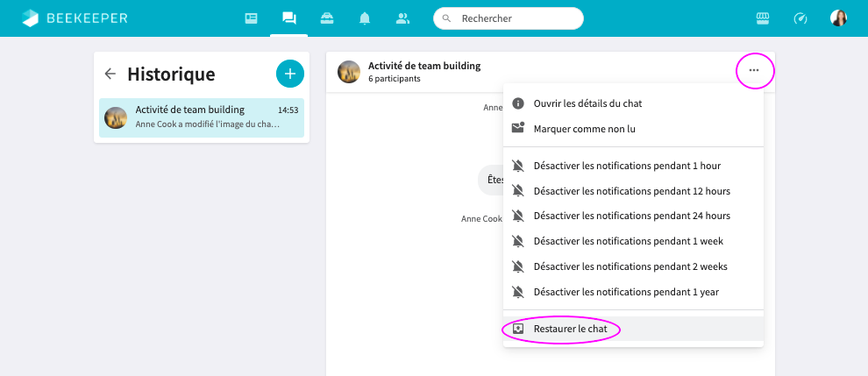This screenshot has height=376, width=868.
Task: Open the news stream icon in top navigation
Action: pyautogui.click(x=251, y=18)
